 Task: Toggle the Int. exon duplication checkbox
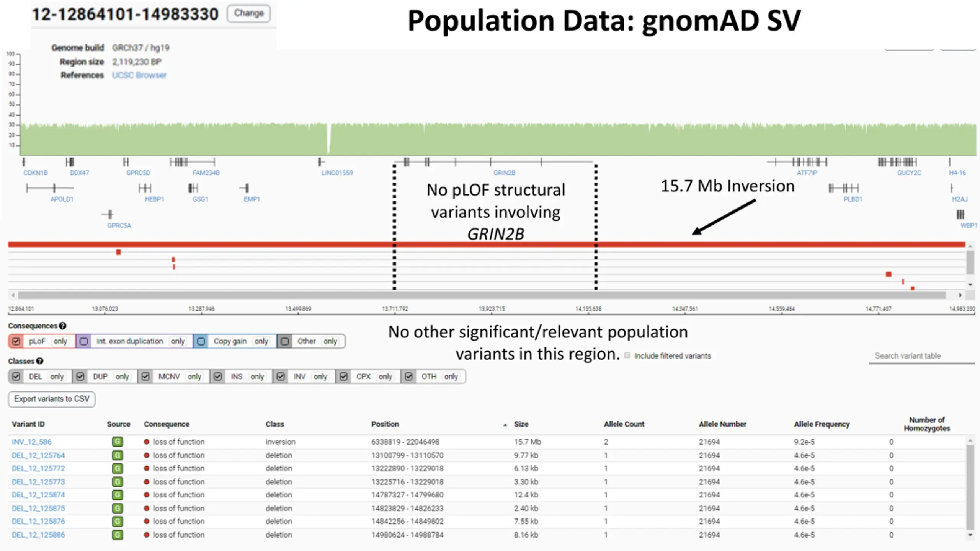[84, 341]
